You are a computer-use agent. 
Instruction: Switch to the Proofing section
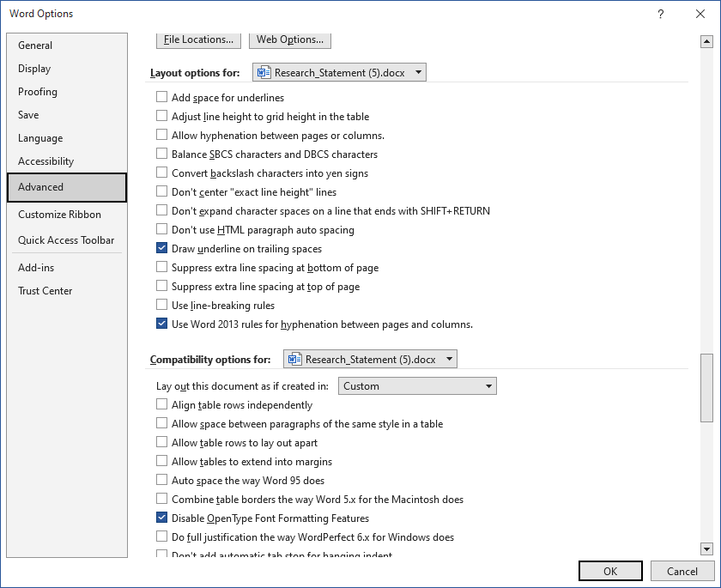point(38,92)
